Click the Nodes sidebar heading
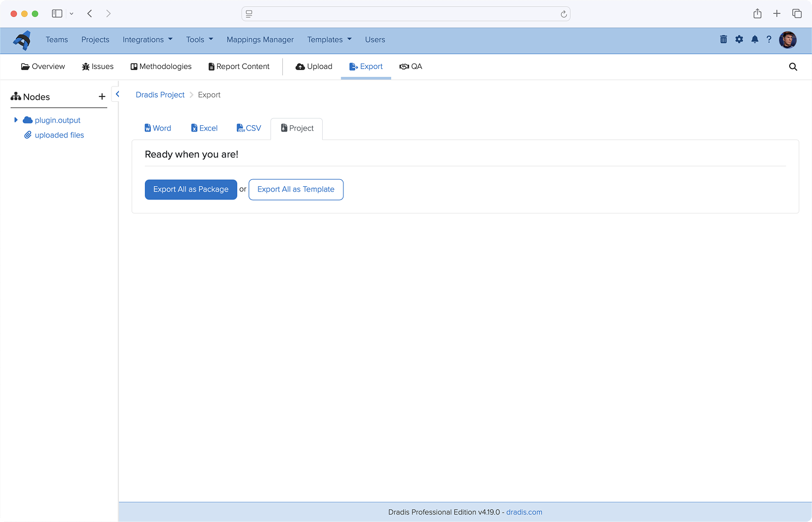This screenshot has width=812, height=522. pos(30,97)
